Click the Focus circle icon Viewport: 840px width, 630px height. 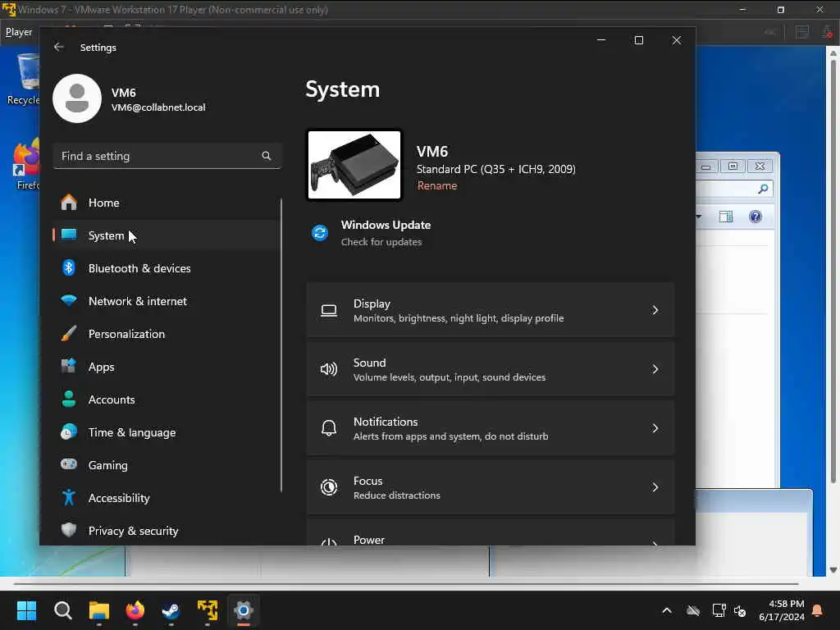point(329,487)
